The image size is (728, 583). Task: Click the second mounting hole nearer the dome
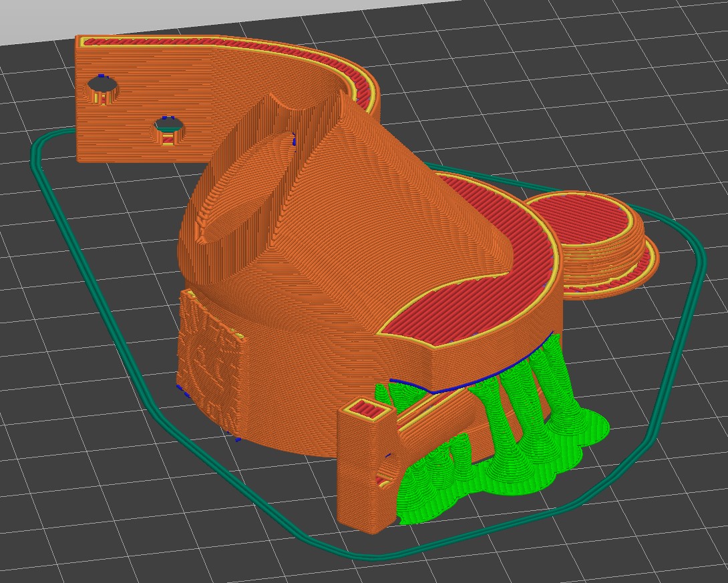pyautogui.click(x=168, y=130)
